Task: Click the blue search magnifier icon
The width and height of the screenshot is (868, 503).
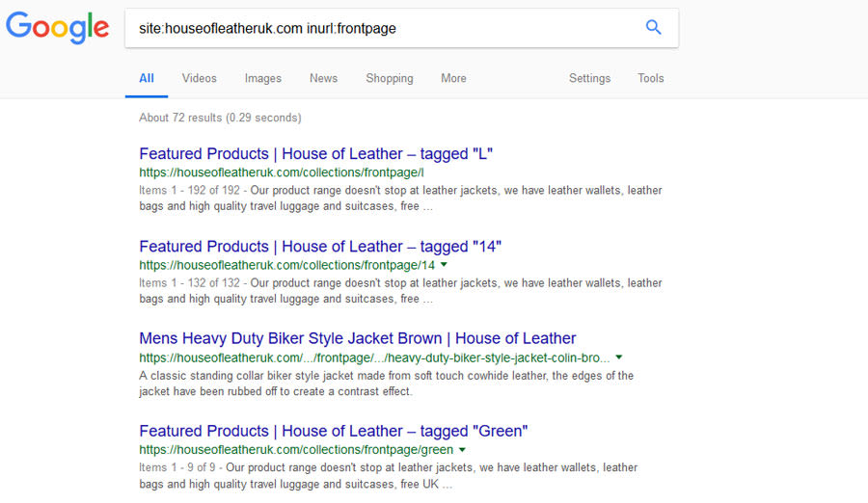Action: pos(653,28)
